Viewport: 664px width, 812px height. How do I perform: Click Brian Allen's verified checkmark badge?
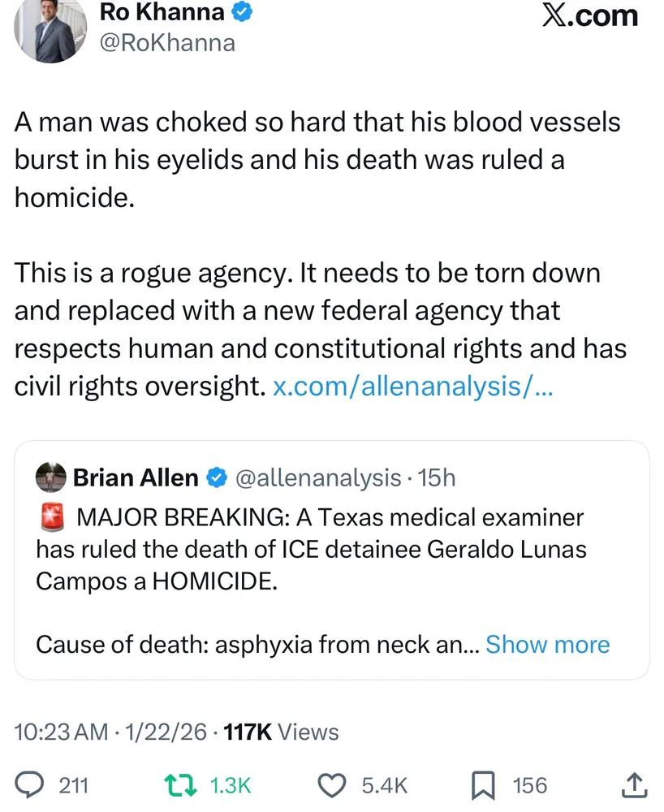coord(217,478)
